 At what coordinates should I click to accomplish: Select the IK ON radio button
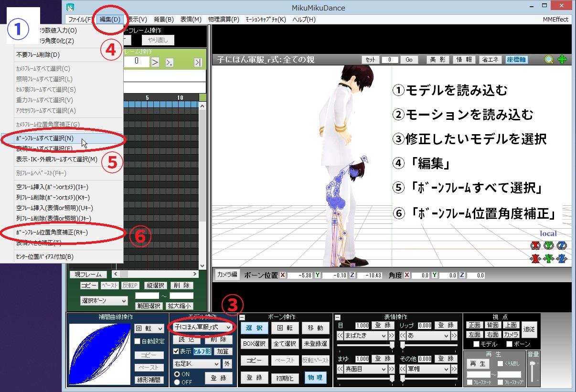(177, 374)
